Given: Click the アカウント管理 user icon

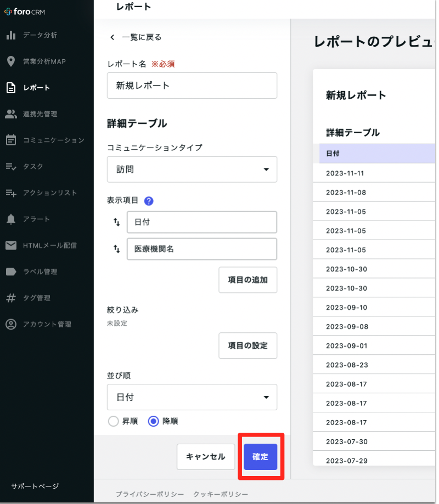Looking at the screenshot, I should 11,324.
